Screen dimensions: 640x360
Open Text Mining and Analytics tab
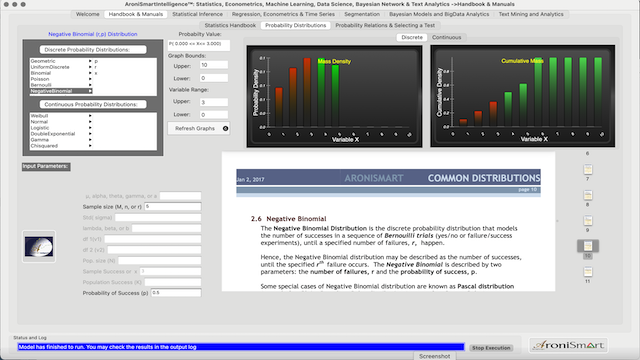(531, 14)
